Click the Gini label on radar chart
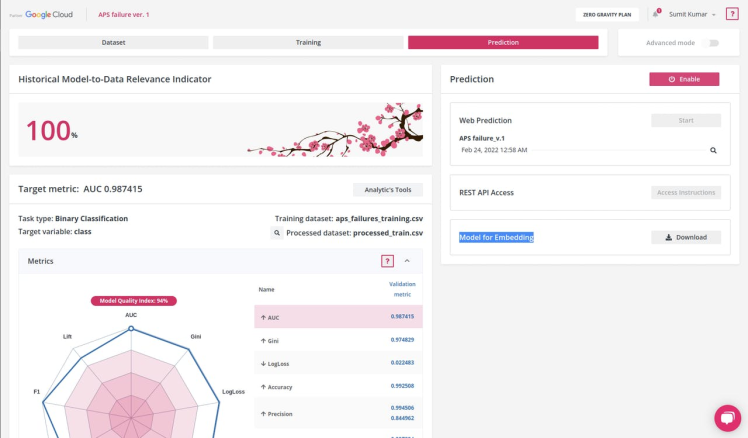The height and width of the screenshot is (438, 748). [196, 336]
